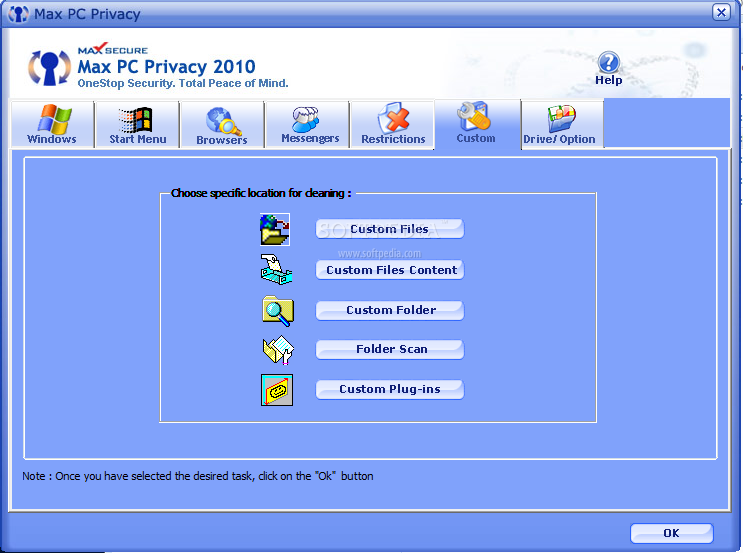Select the Custom tab
This screenshot has width=743, height=553.
pyautogui.click(x=477, y=125)
